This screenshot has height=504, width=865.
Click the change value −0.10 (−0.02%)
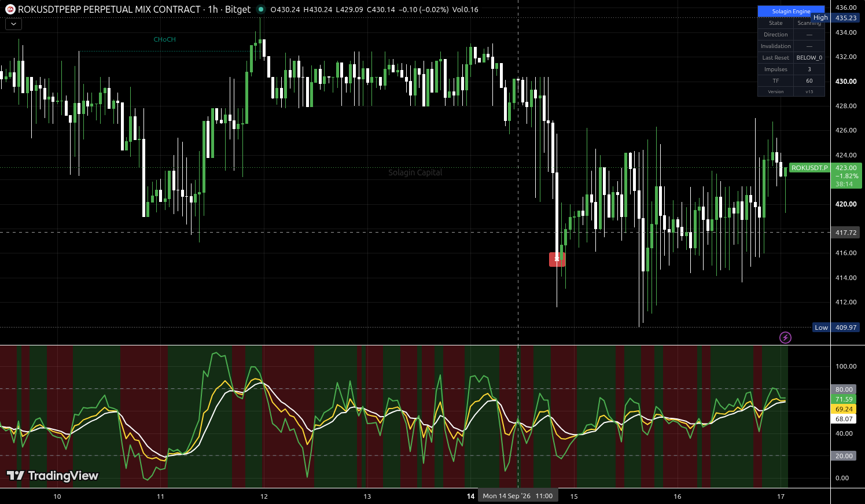(x=424, y=9)
